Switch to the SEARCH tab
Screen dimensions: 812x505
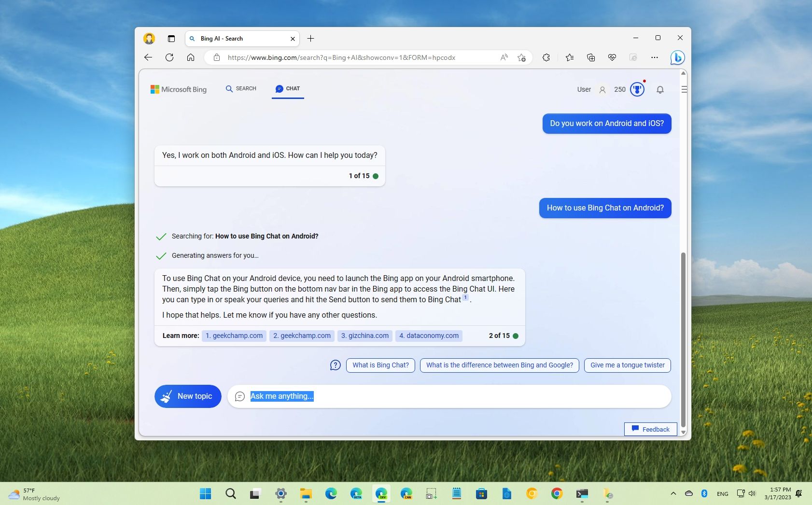click(x=241, y=89)
